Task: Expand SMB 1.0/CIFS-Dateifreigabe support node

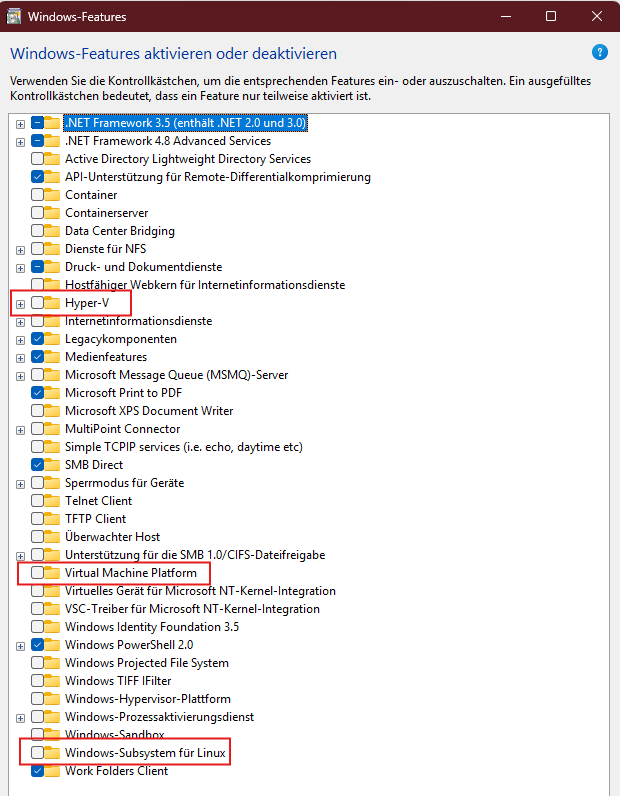Action: click(20, 556)
